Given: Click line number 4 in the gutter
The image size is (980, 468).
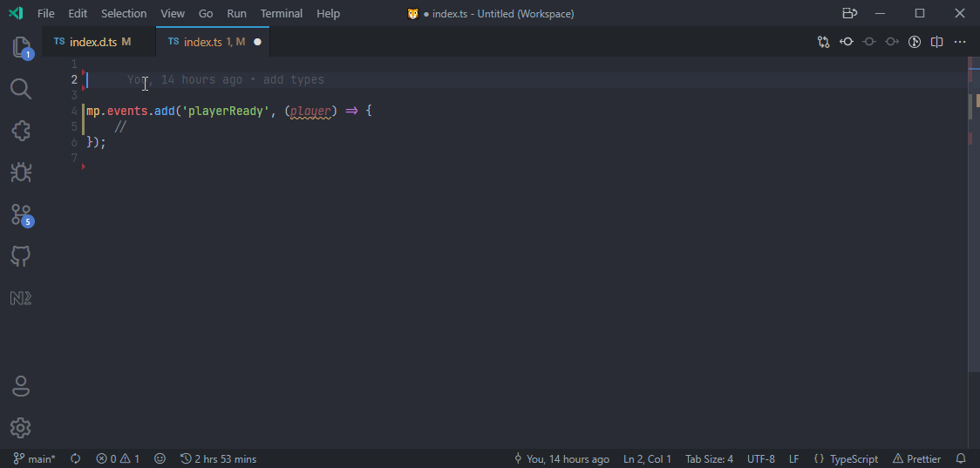Looking at the screenshot, I should [74, 112].
